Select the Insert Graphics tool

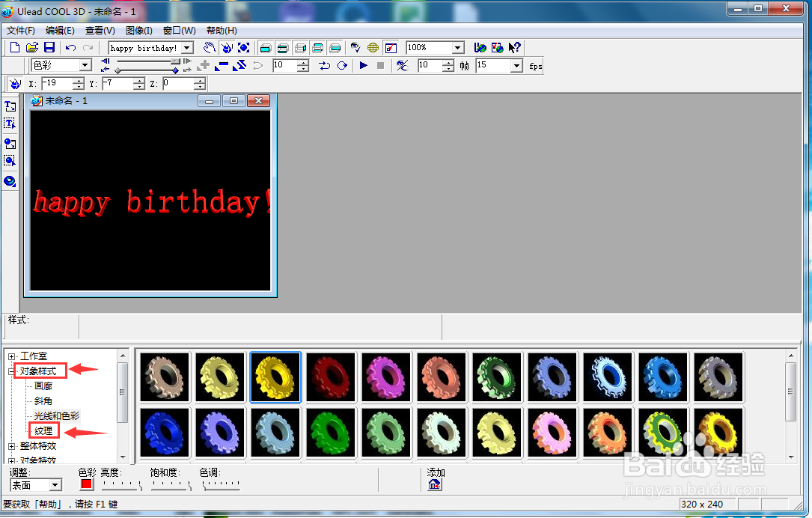tap(10, 144)
